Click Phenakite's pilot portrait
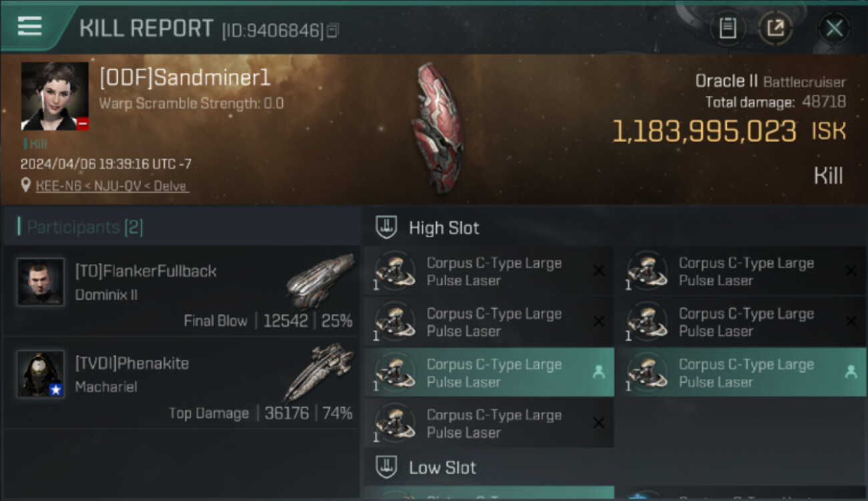The height and width of the screenshot is (501, 868). click(41, 374)
